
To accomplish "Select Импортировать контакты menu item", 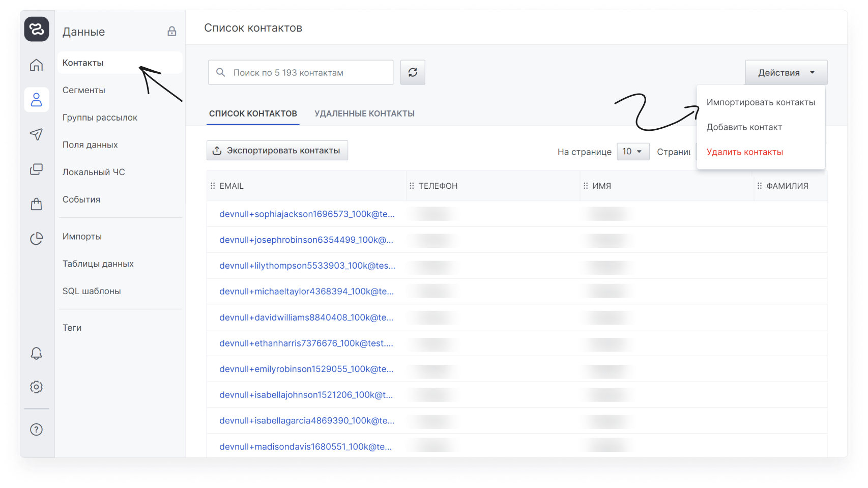I will click(761, 102).
